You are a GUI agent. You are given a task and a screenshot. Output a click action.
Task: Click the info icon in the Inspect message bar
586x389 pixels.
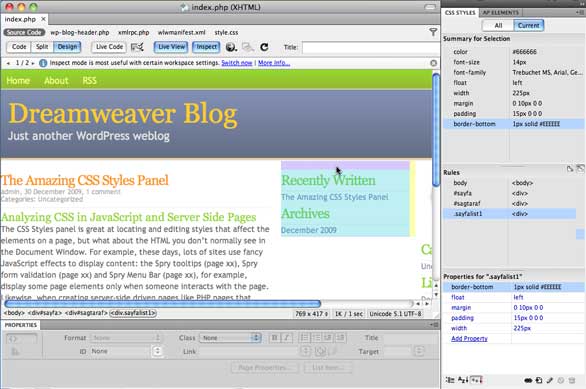click(x=43, y=63)
